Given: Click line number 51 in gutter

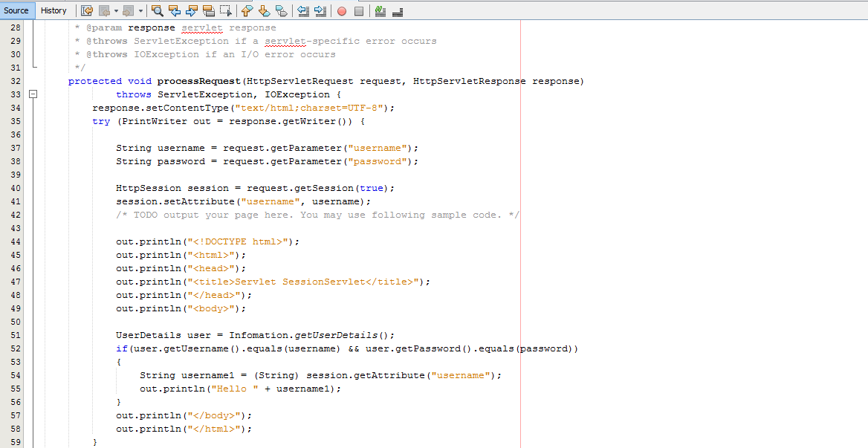Looking at the screenshot, I should (x=16, y=335).
